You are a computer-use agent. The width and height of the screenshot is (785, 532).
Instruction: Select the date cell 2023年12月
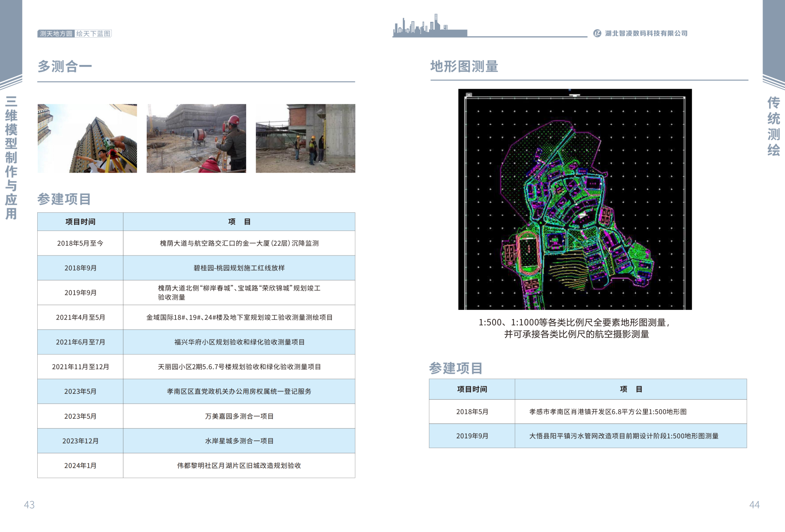(80, 441)
